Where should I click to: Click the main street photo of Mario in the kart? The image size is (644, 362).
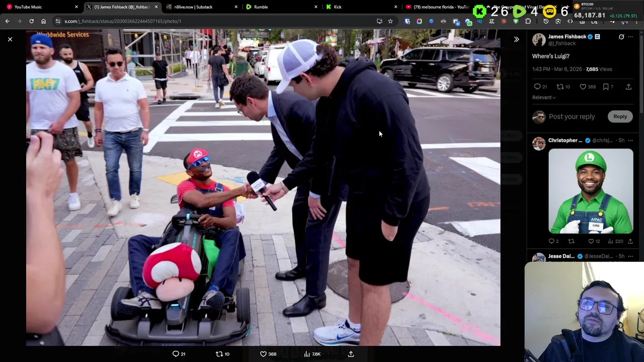pos(263,187)
